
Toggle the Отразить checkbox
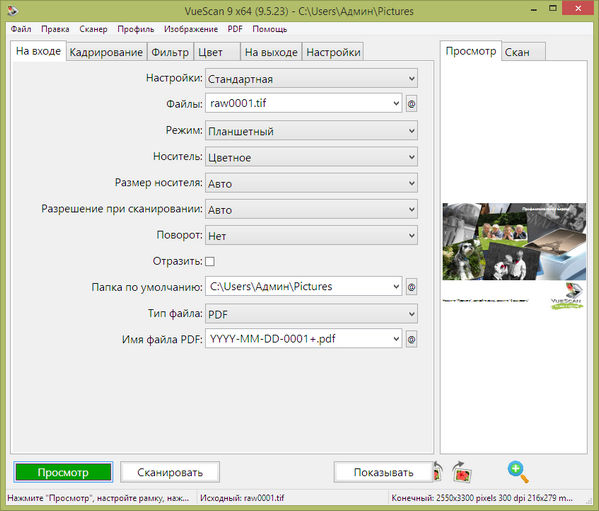pyautogui.click(x=210, y=262)
